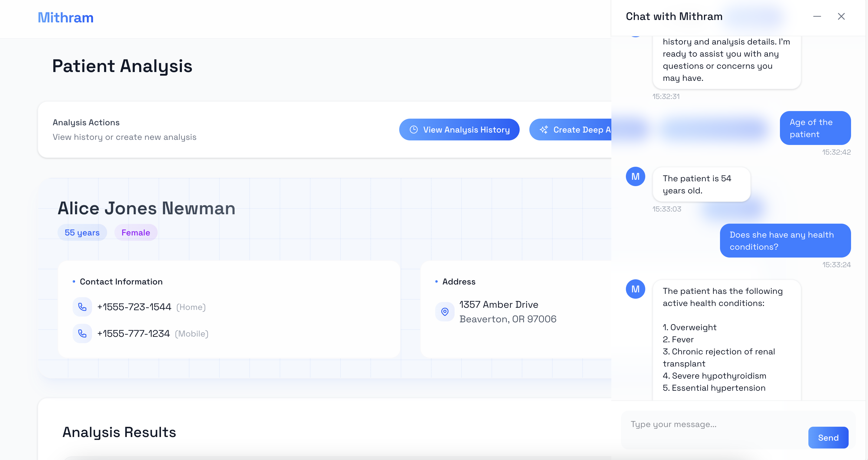868x460 pixels.
Task: Open View Analysis History
Action: pos(459,130)
